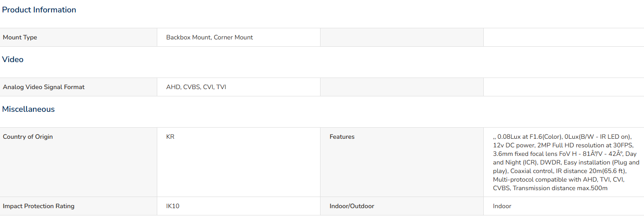Screen dimensions: 644x221
Task: Click the Analog Video Signal Format label
Action: pos(44,87)
